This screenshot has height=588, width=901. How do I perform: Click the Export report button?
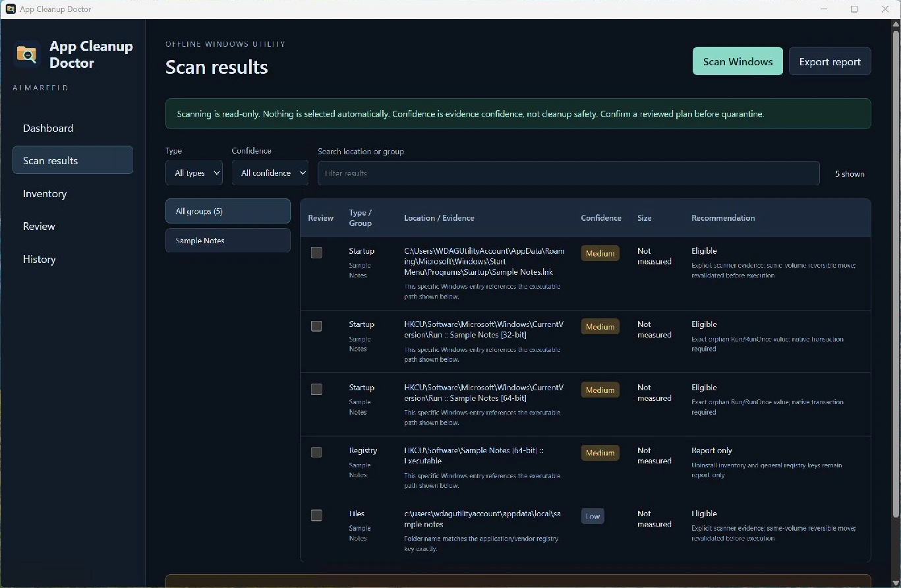coord(830,61)
